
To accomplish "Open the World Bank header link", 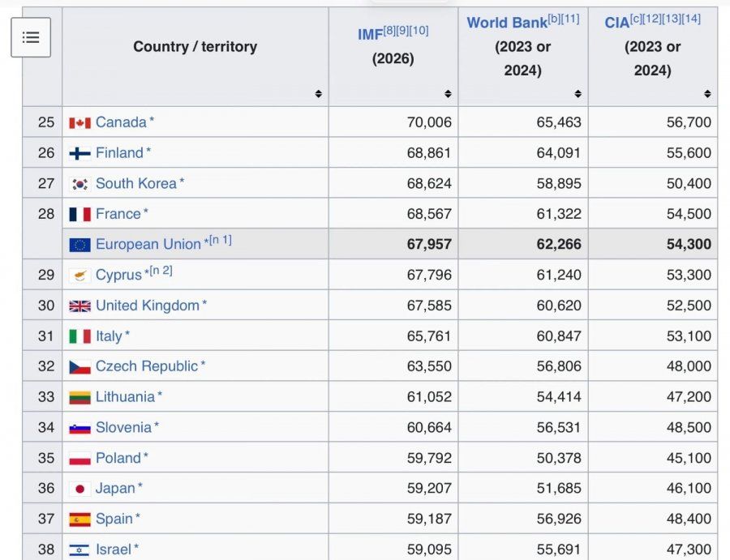I will coord(507,23).
